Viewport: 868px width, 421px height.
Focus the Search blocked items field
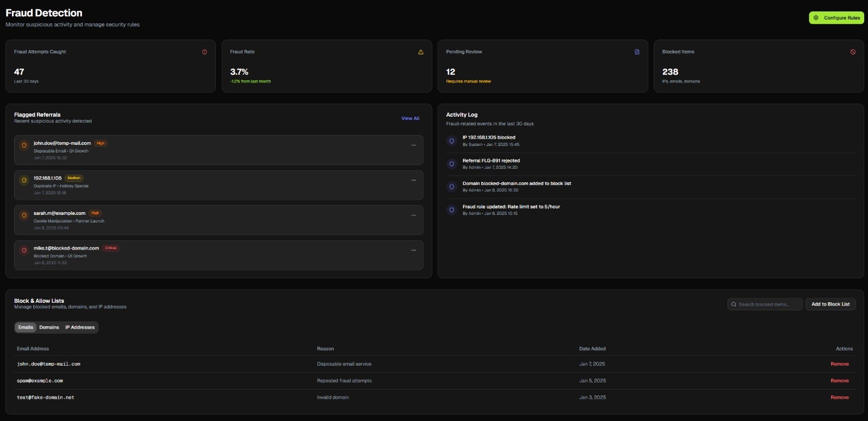pyautogui.click(x=765, y=304)
